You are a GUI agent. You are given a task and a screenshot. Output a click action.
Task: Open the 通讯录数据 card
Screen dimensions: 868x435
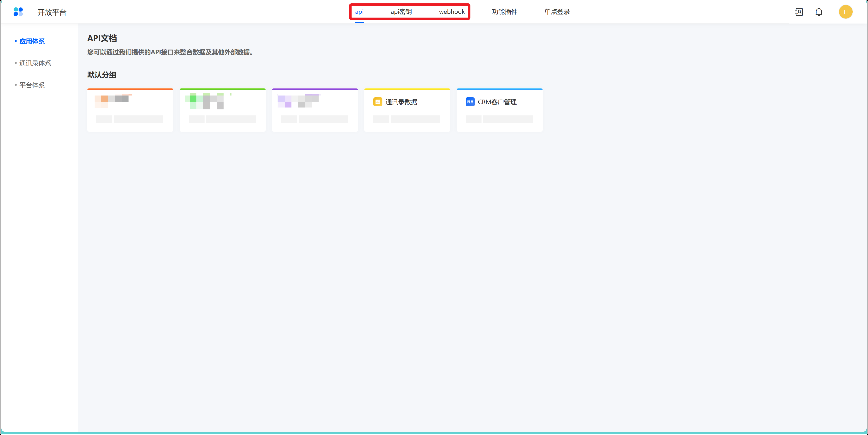point(407,110)
